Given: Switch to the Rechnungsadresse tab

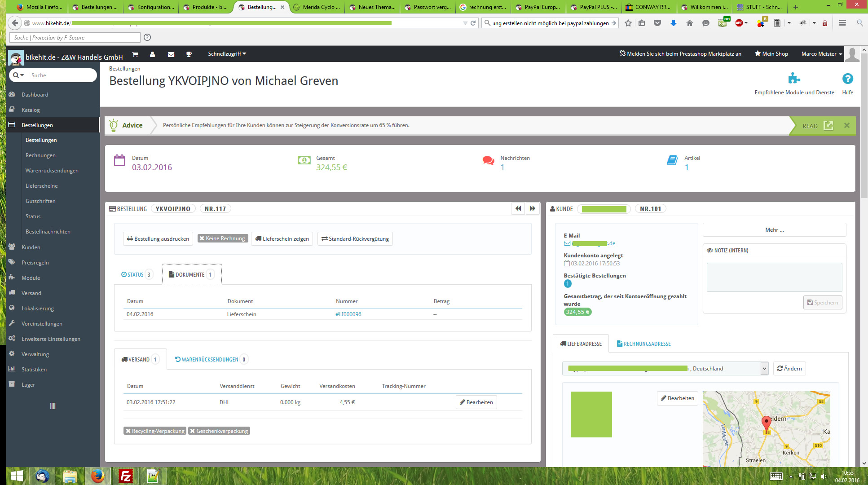Looking at the screenshot, I should click(x=643, y=344).
